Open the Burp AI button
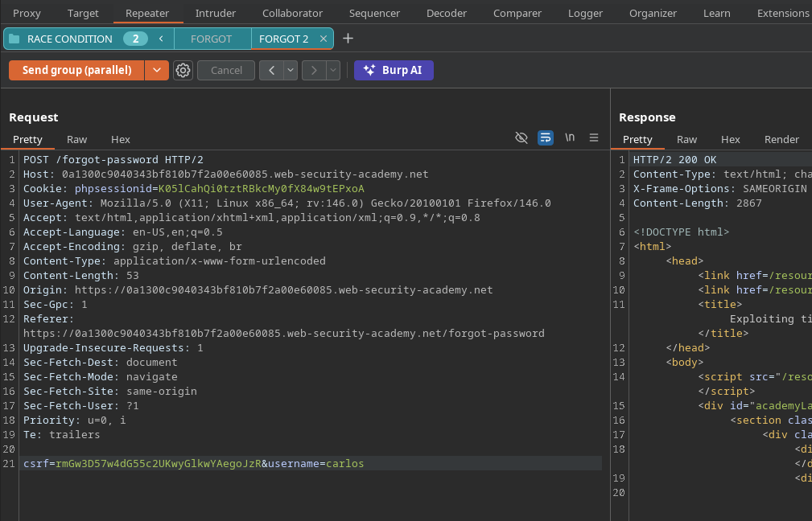The height and width of the screenshot is (521, 812). point(394,71)
